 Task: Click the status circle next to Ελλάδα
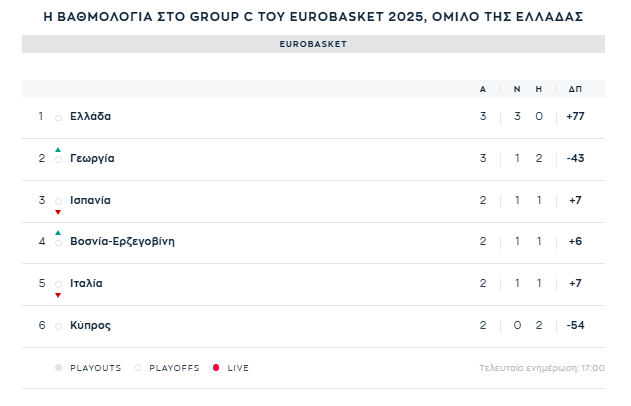pos(58,118)
